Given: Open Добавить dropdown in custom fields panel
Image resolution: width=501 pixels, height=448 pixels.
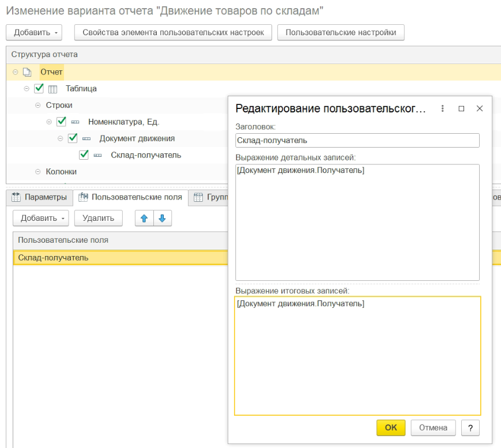Looking at the screenshot, I should [40, 219].
